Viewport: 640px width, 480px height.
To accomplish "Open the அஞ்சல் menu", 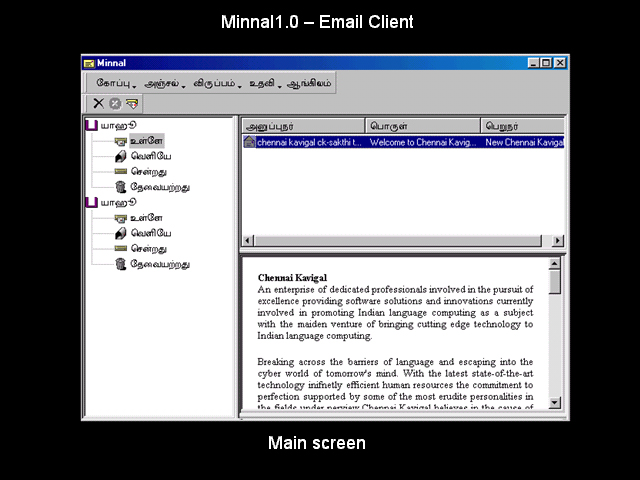I will 164,83.
